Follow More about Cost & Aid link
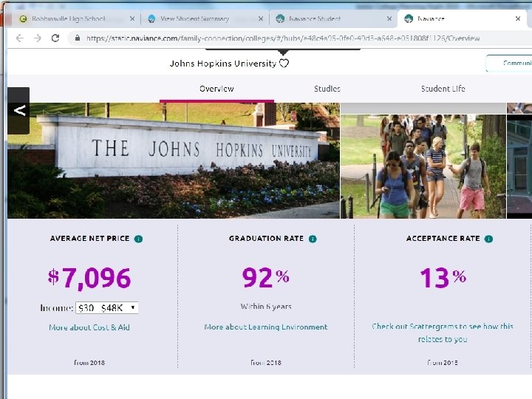532x399 pixels. pyautogui.click(x=89, y=327)
